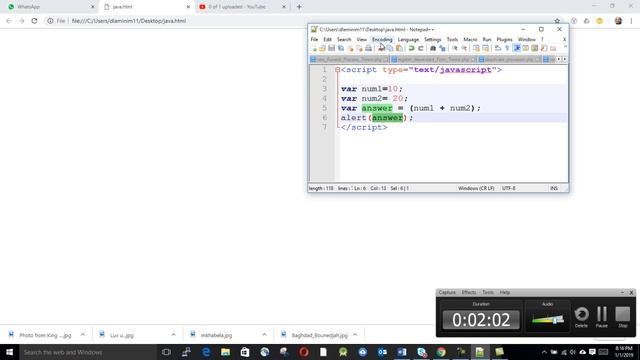Open Opera browser from taskbar
The width and height of the screenshot is (640, 360).
point(304,352)
